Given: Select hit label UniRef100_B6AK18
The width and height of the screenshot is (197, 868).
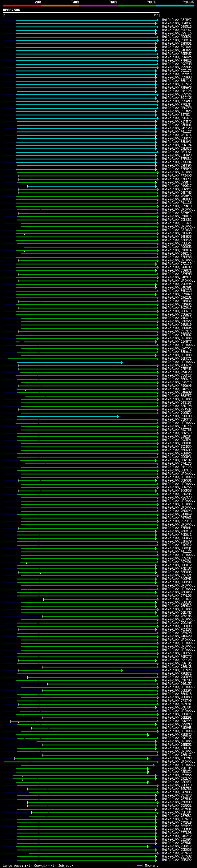Looking at the screenshot, I should coord(177,694).
